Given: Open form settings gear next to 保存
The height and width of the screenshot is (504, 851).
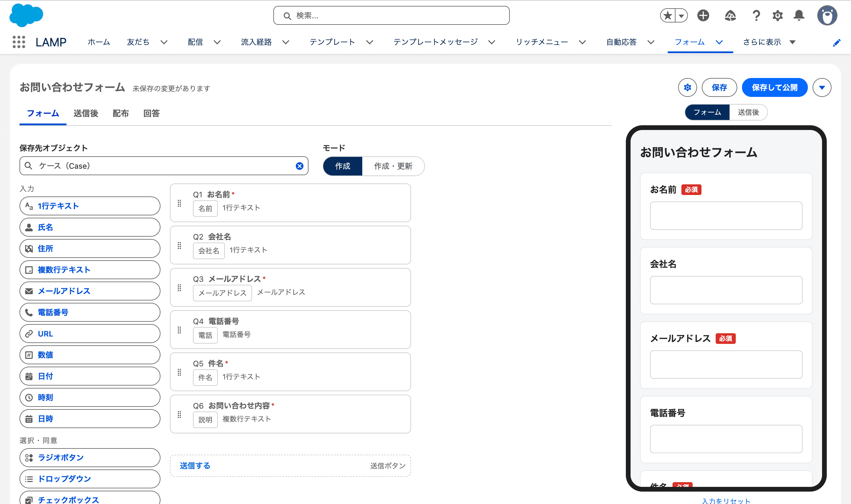Looking at the screenshot, I should pos(687,88).
